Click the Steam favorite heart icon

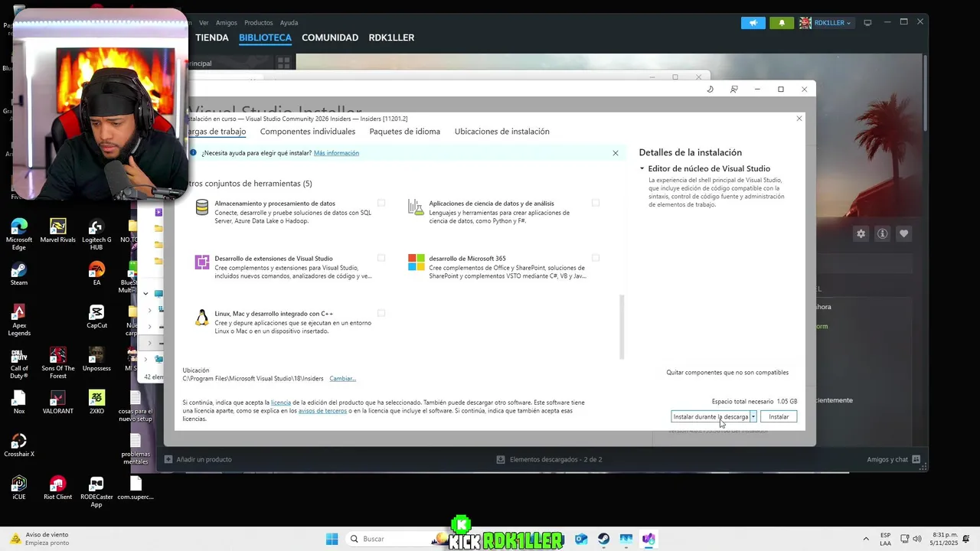click(x=904, y=233)
